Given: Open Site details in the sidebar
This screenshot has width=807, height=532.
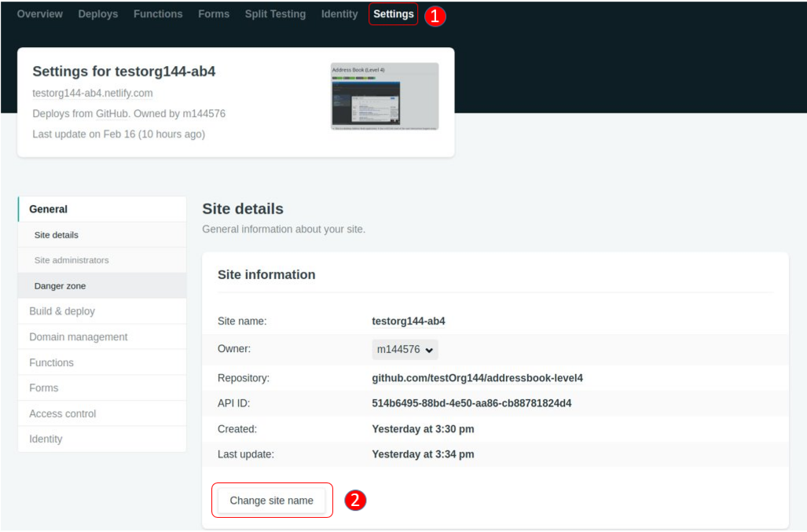Looking at the screenshot, I should click(x=56, y=234).
